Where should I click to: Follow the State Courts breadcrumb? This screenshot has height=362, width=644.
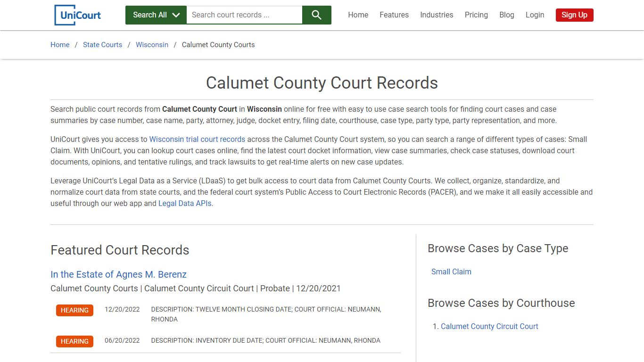coord(102,45)
